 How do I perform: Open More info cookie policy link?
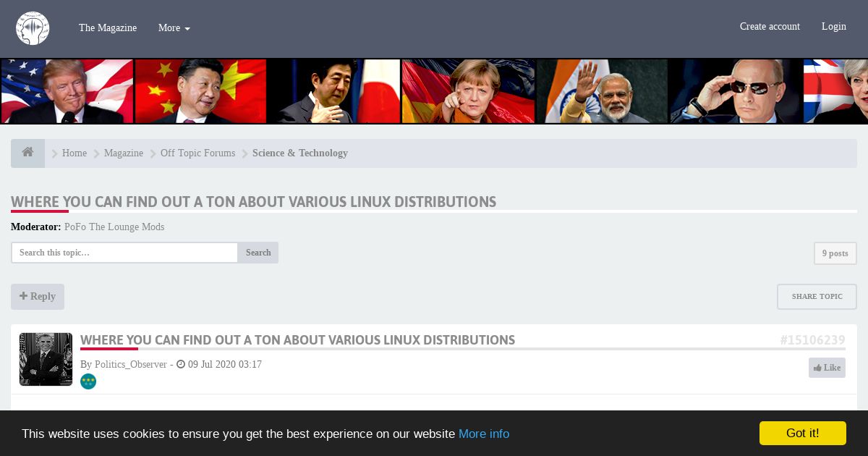tap(484, 434)
